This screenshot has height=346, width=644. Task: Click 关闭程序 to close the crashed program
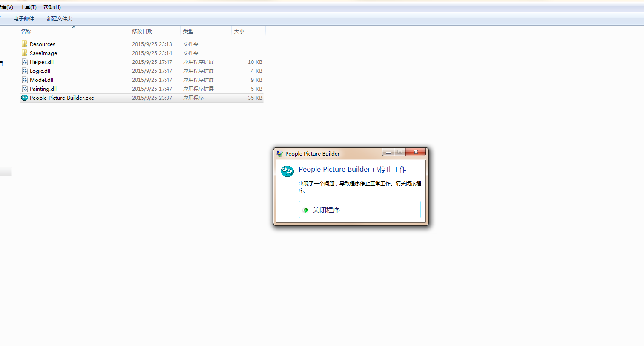click(x=360, y=210)
